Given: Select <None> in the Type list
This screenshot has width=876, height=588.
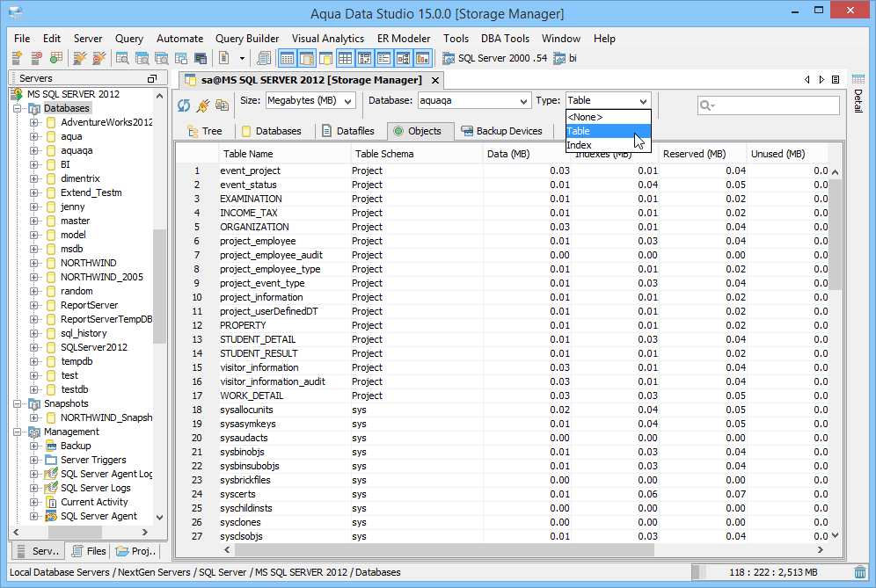Looking at the screenshot, I should pyautogui.click(x=608, y=117).
